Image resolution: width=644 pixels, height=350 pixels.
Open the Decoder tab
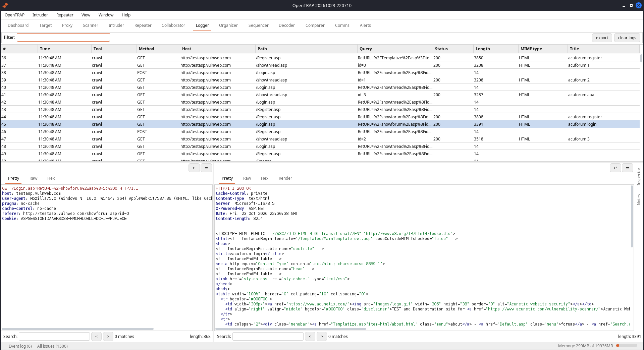click(x=286, y=25)
